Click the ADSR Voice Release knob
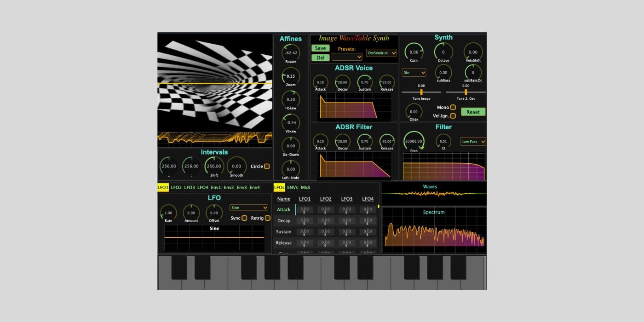 coord(387,82)
